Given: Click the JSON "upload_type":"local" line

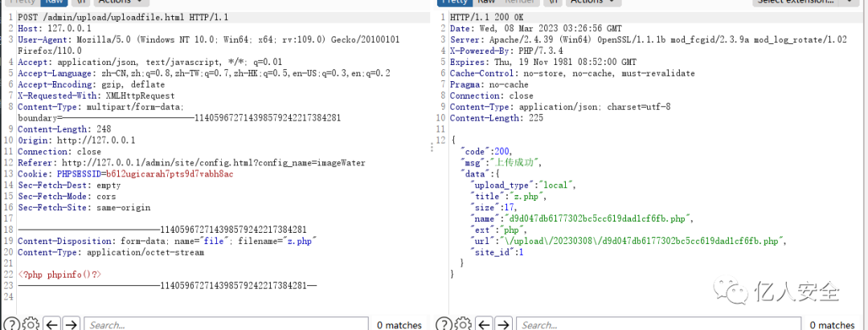Looking at the screenshot, I should (x=523, y=185).
